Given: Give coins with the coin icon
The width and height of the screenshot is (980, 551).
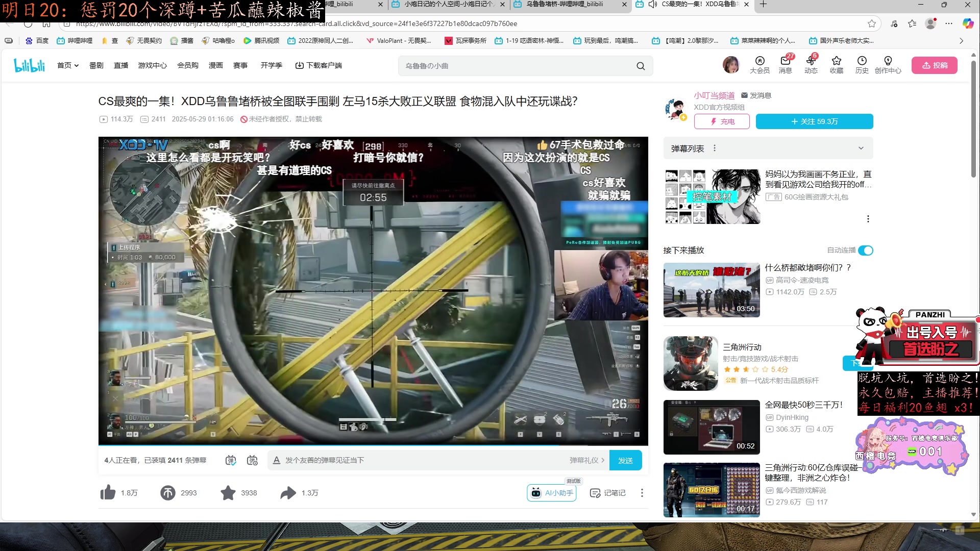Looking at the screenshot, I should pyautogui.click(x=167, y=492).
